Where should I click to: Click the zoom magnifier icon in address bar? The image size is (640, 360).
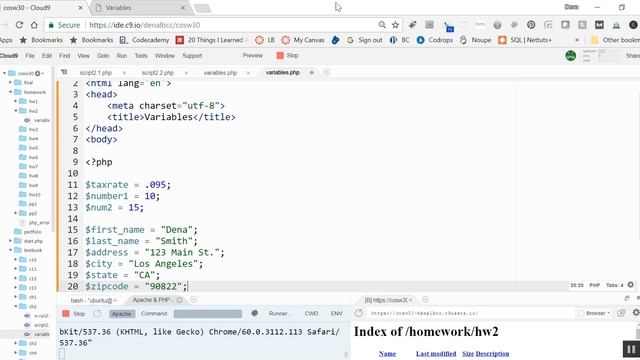click(382, 25)
